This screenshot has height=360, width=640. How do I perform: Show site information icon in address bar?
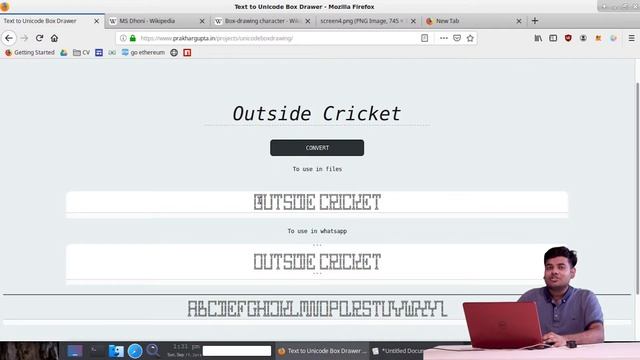click(x=123, y=38)
